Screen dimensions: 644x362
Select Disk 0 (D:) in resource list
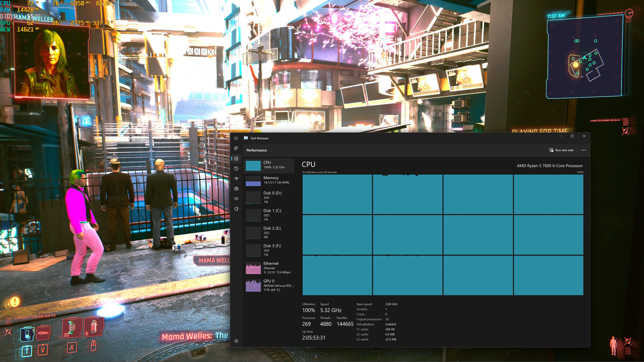tap(269, 197)
